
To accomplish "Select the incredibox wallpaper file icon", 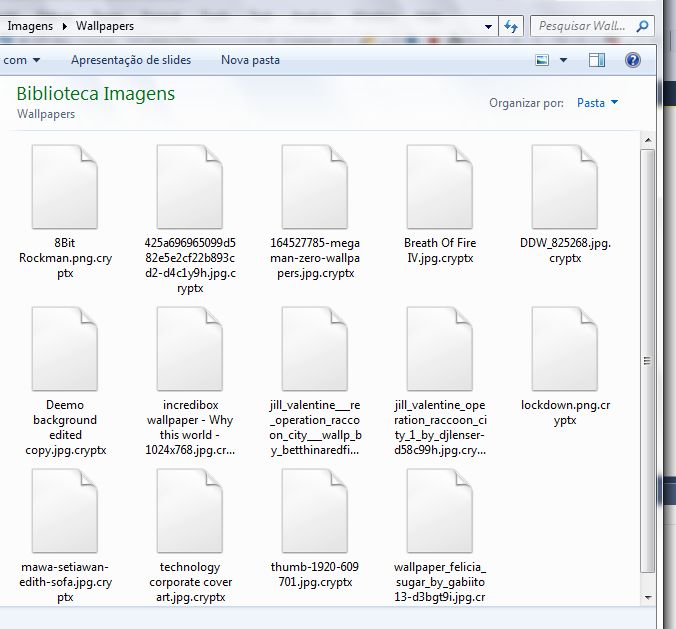I will click(x=190, y=349).
